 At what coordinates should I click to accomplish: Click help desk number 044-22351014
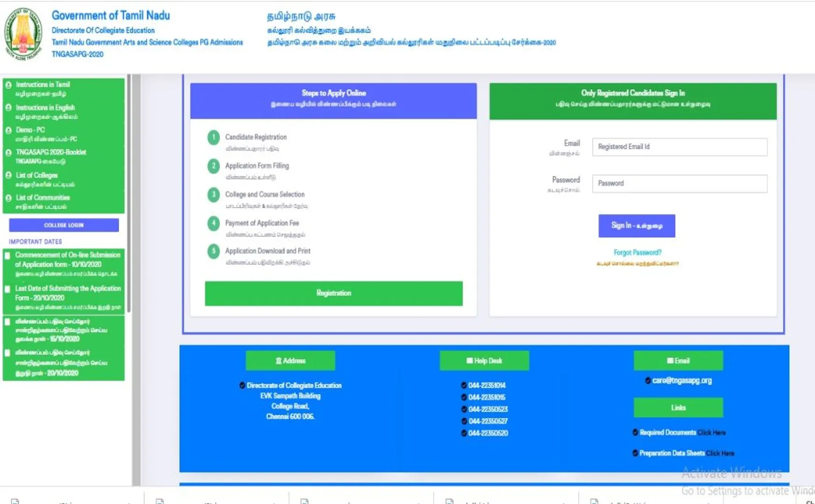pos(487,385)
